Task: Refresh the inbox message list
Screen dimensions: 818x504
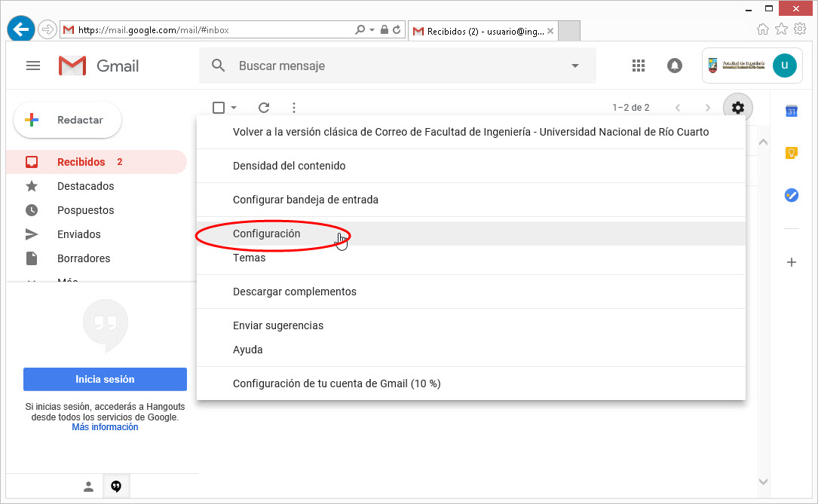Action: [x=264, y=108]
